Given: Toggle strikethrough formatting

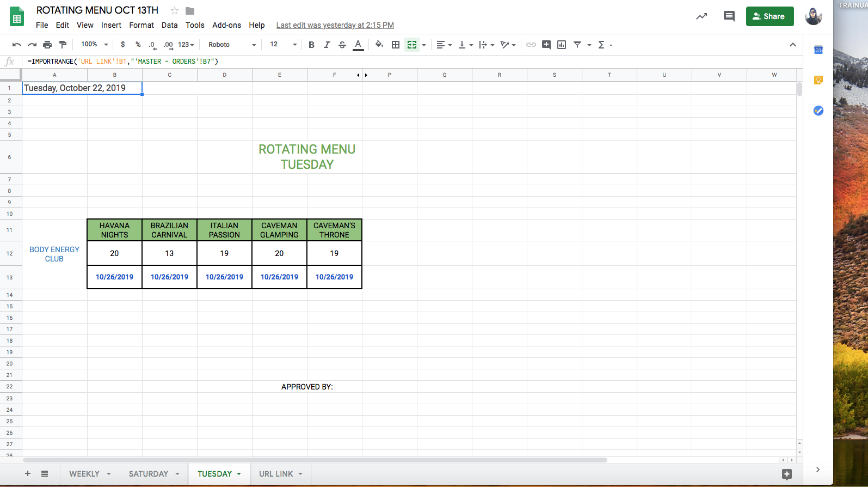Looking at the screenshot, I should 342,45.
